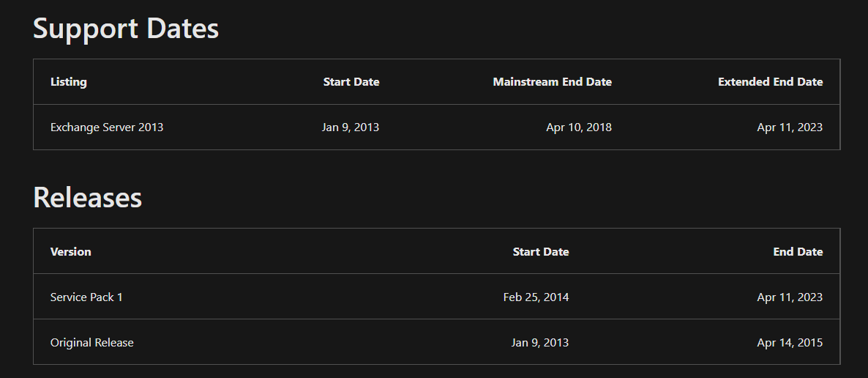Click Original Release's Jan 9, 2013 start date
The width and height of the screenshot is (868, 378).
539,343
